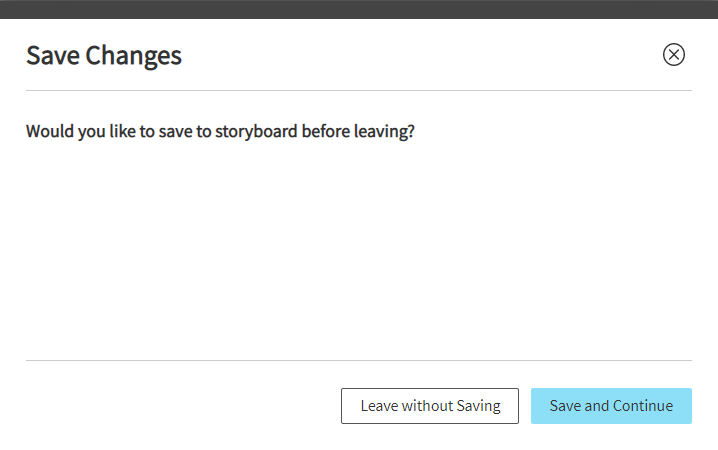
Task: Click the Leave without Saving button
Action: click(430, 406)
